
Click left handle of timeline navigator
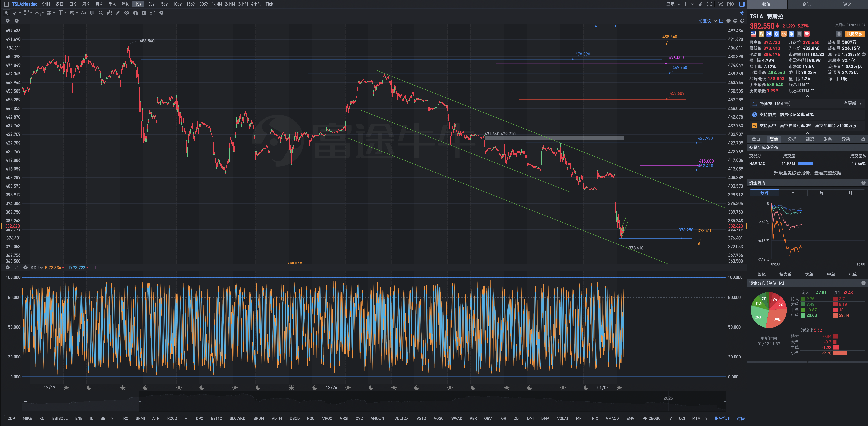click(140, 401)
